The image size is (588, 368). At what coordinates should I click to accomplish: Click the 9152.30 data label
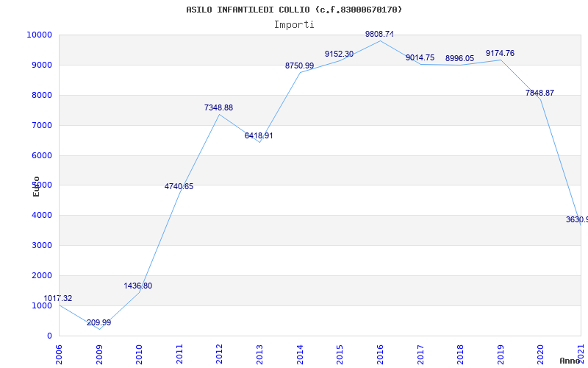(339, 54)
